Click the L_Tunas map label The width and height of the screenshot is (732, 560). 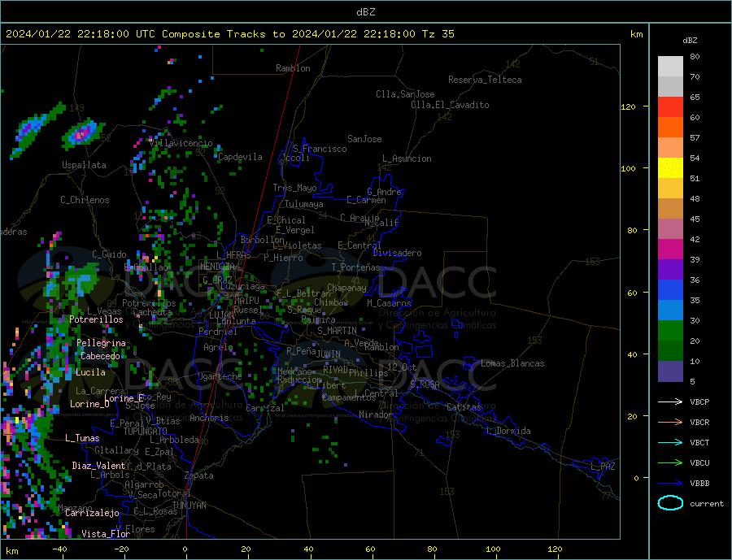coord(82,438)
